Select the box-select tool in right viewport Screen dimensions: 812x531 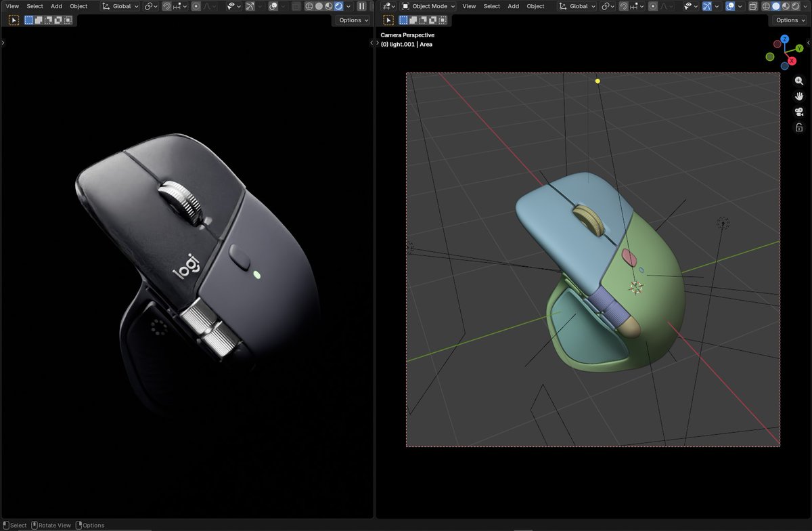(x=388, y=20)
